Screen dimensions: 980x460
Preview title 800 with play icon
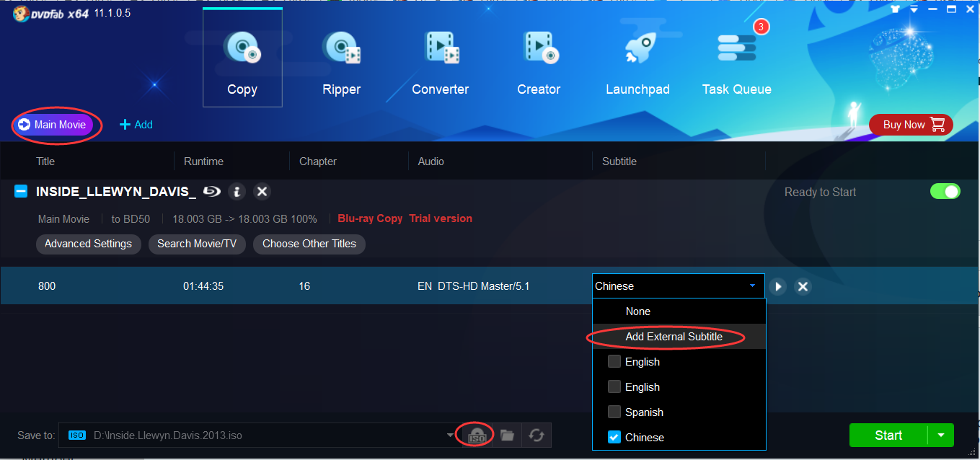pyautogui.click(x=777, y=286)
